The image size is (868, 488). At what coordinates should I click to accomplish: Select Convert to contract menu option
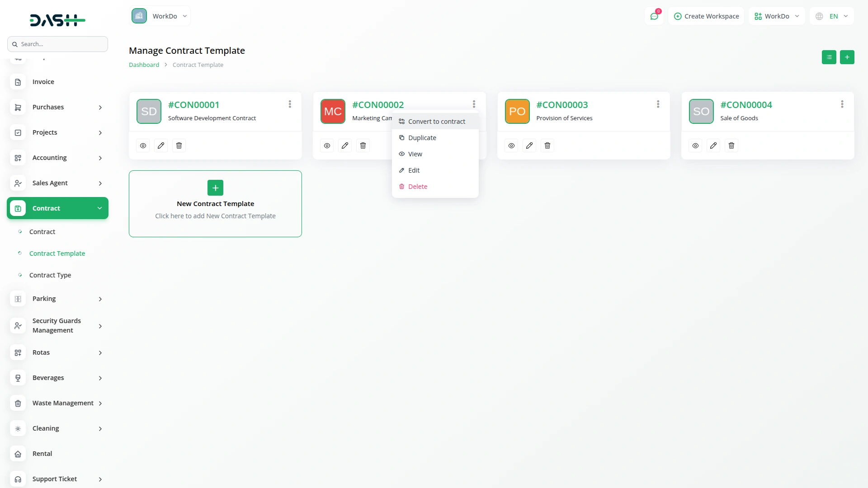point(436,122)
